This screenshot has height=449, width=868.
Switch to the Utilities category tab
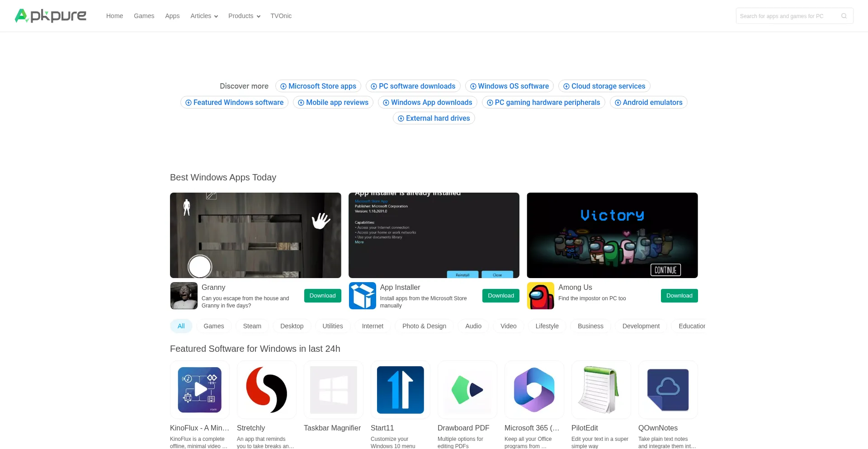tap(333, 326)
